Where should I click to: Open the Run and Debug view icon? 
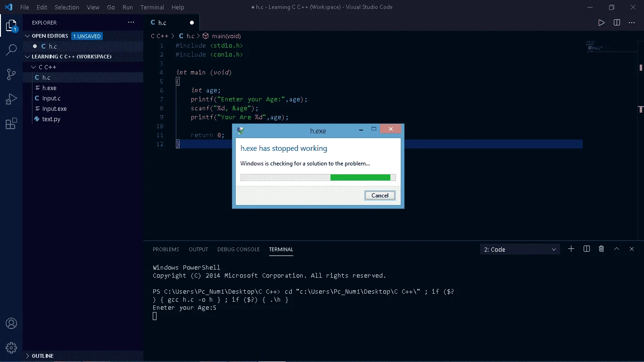pyautogui.click(x=11, y=99)
